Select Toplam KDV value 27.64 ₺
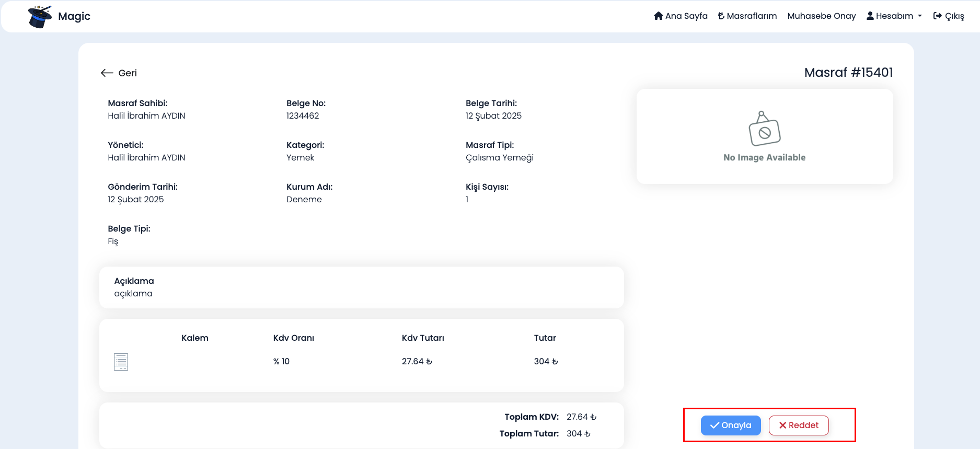This screenshot has width=980, height=449. point(582,417)
